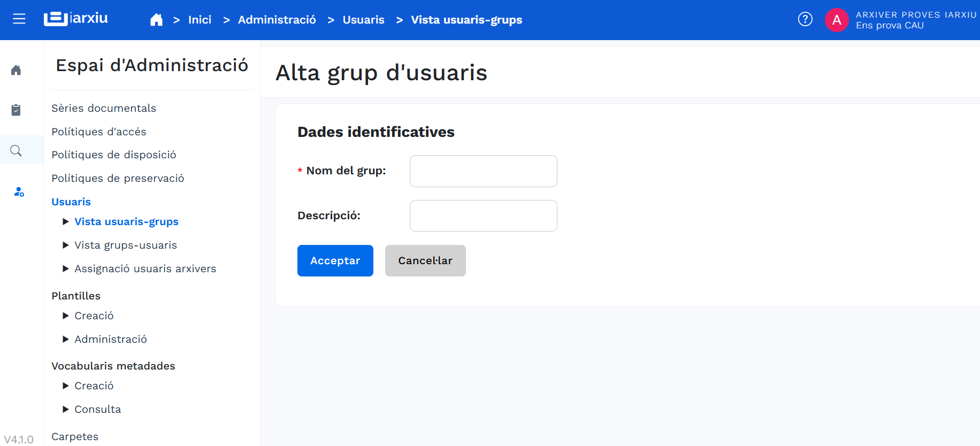Image resolution: width=980 pixels, height=446 pixels.
Task: Open Administració under Plantilles
Action: [x=111, y=339]
